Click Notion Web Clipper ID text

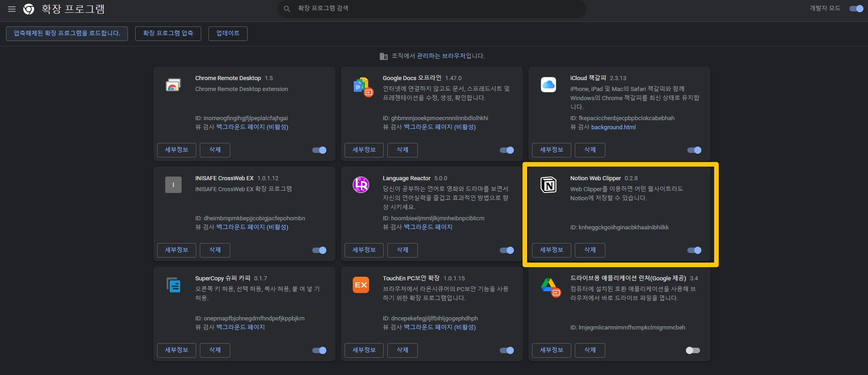click(x=619, y=227)
